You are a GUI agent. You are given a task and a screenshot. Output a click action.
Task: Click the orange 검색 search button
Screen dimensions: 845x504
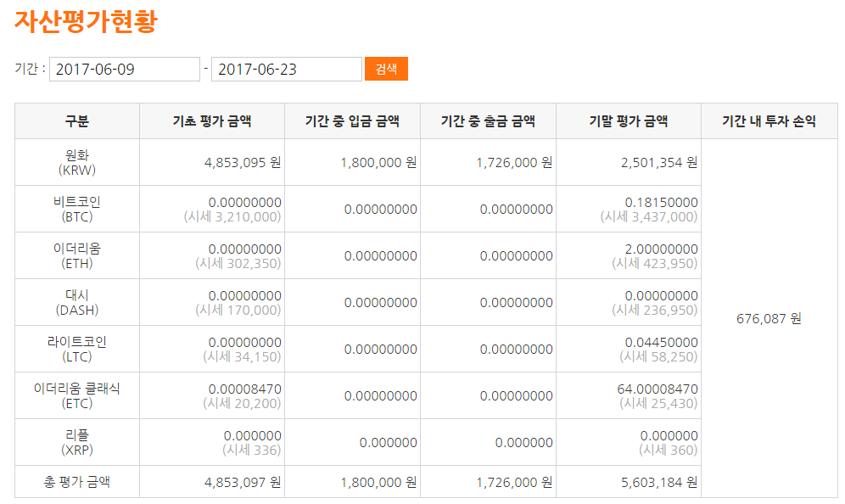tap(386, 69)
